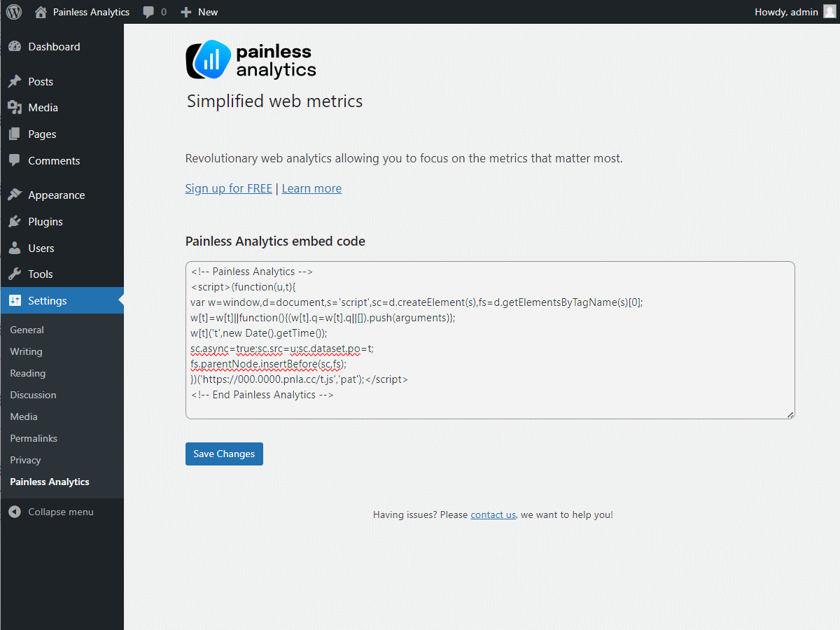Viewport: 840px width, 630px height.
Task: Open the WordPress logo menu
Action: click(14, 12)
